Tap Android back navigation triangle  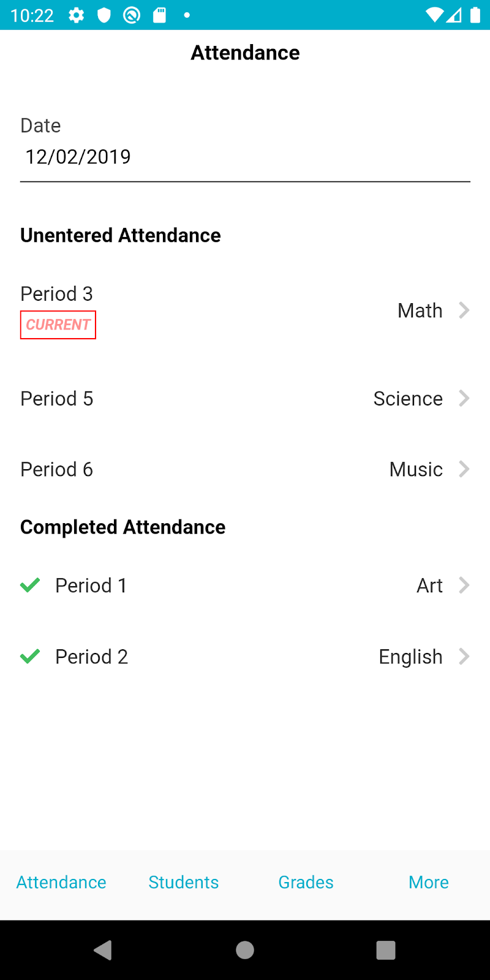pyautogui.click(x=103, y=950)
